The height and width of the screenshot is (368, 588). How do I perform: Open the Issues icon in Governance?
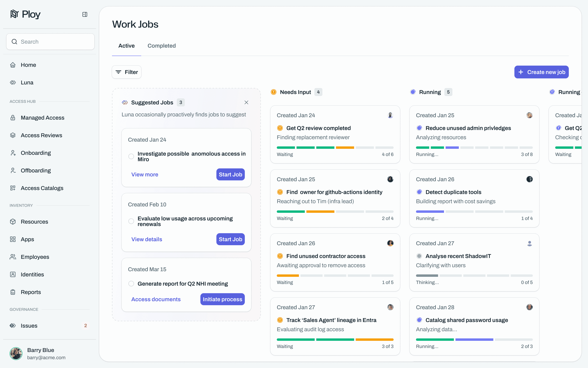click(13, 326)
